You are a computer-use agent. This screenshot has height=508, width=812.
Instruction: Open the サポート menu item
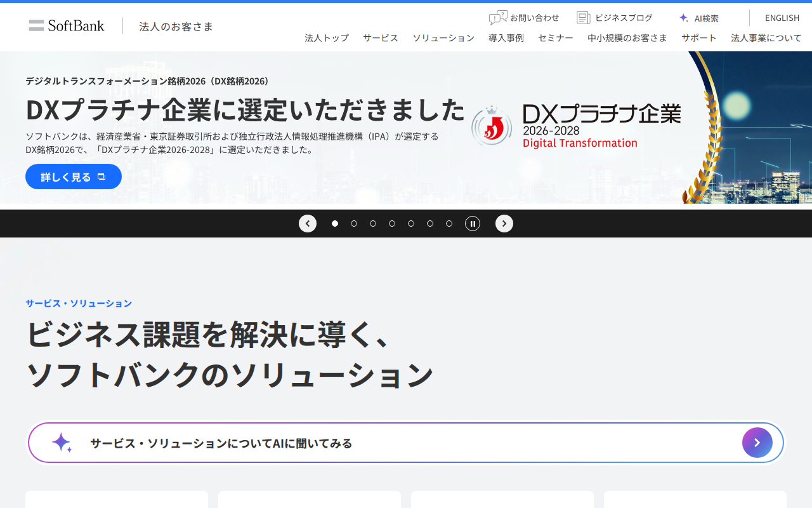pos(699,37)
